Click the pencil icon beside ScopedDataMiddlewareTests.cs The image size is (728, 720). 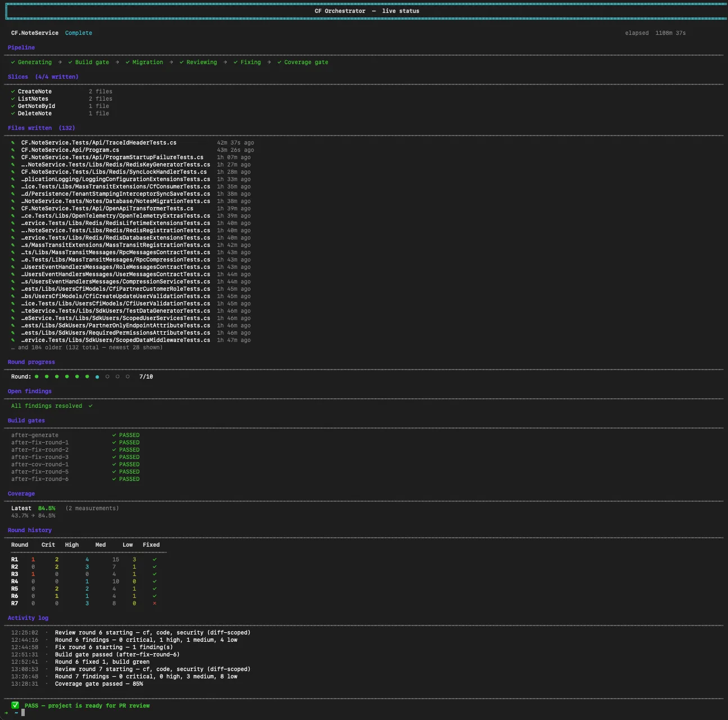(13, 340)
